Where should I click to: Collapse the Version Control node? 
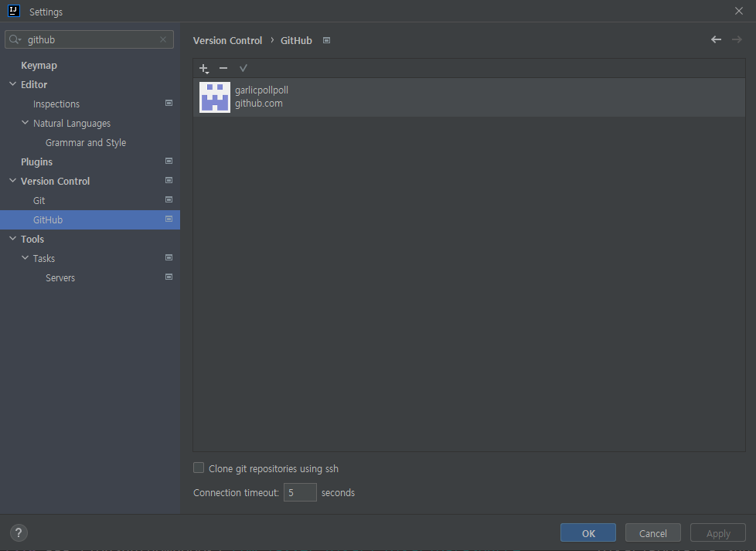13,180
